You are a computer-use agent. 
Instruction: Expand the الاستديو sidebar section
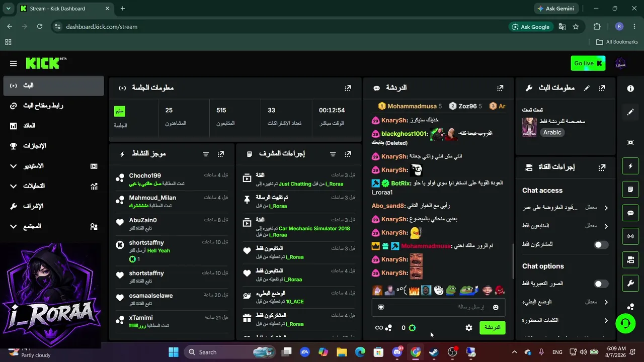point(53,166)
